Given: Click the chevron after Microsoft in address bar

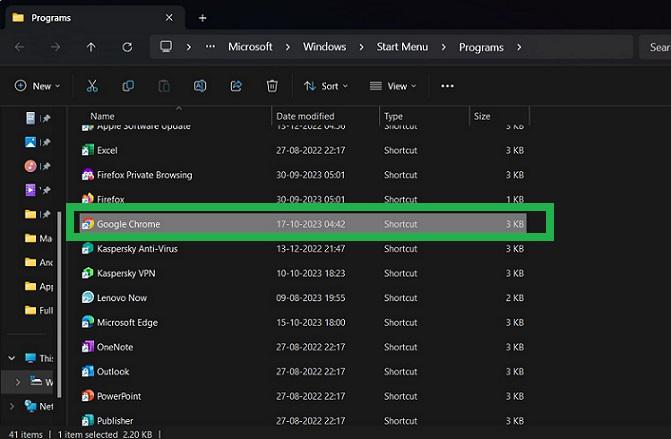Looking at the screenshot, I should click(288, 47).
